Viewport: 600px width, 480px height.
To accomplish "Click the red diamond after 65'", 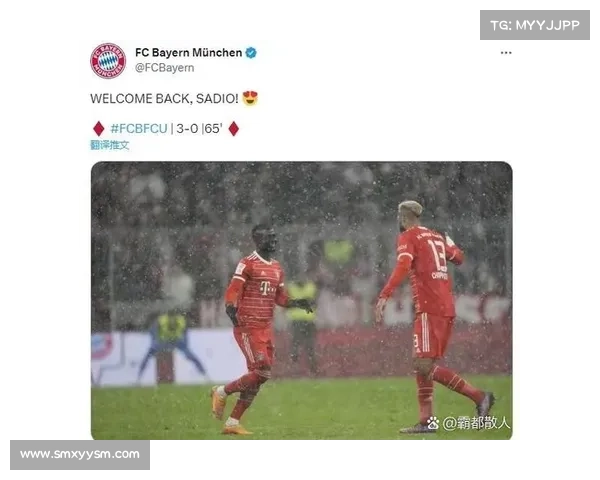I will 233,129.
